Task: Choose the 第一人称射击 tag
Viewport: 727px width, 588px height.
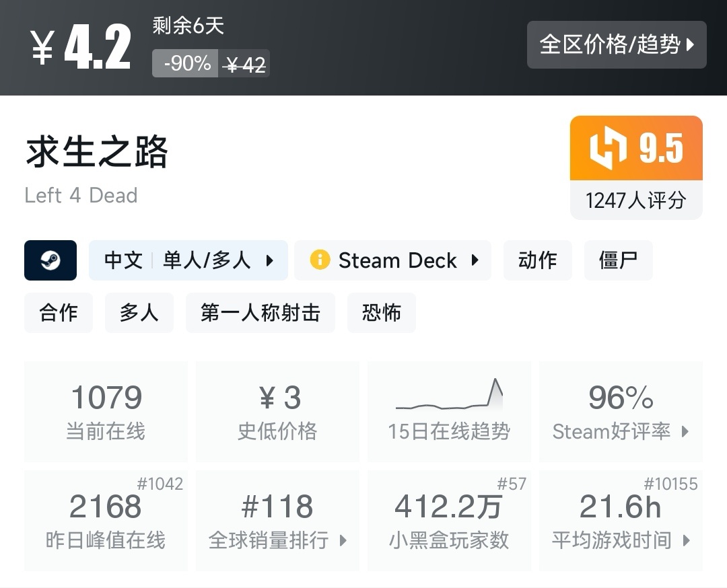Action: 260,313
